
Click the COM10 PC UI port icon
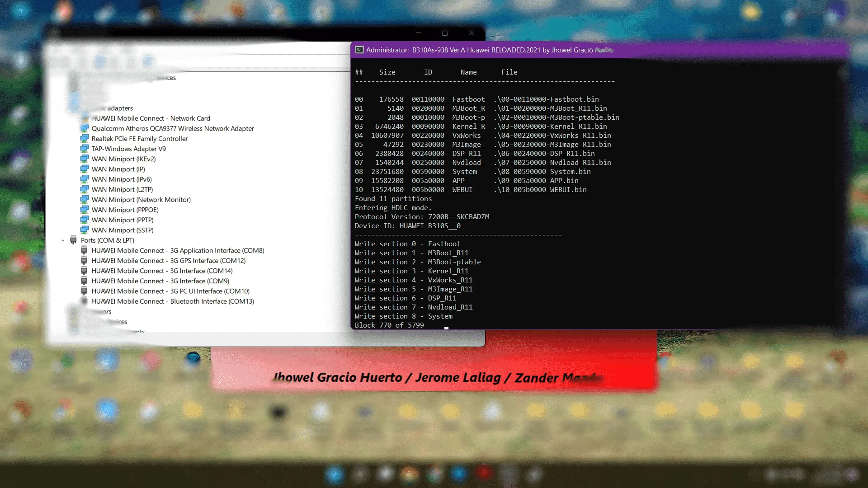click(x=84, y=291)
